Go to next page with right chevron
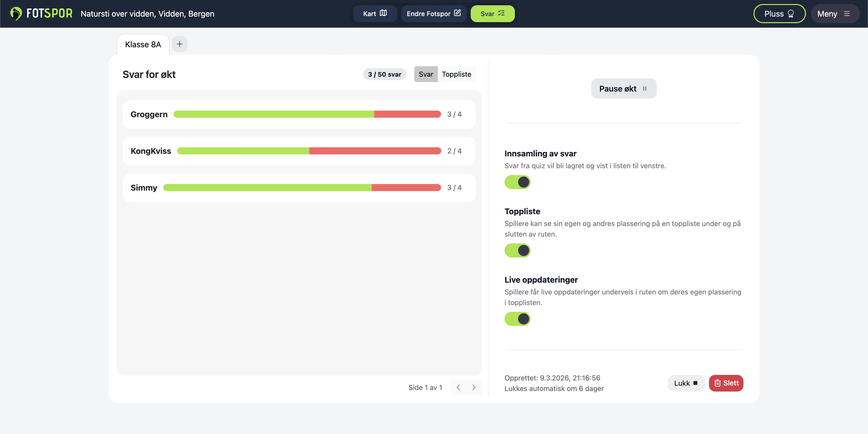 pos(474,387)
